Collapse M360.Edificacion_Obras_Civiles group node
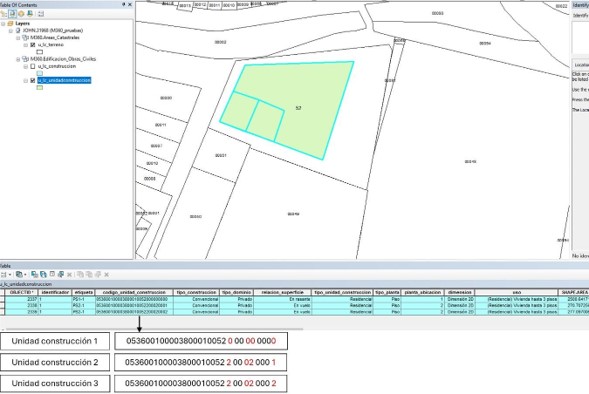Image resolution: width=589 pixels, height=394 pixels. 18,59
